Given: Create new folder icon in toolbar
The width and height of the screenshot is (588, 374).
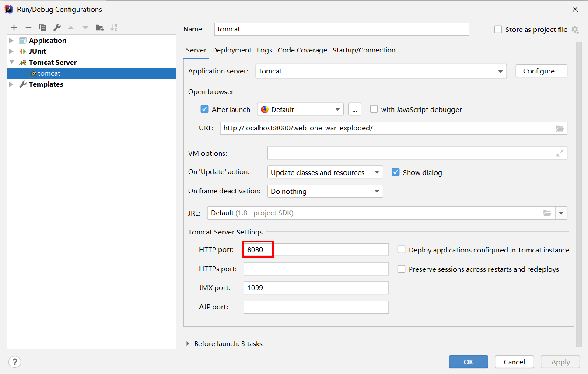Looking at the screenshot, I should click(100, 28).
